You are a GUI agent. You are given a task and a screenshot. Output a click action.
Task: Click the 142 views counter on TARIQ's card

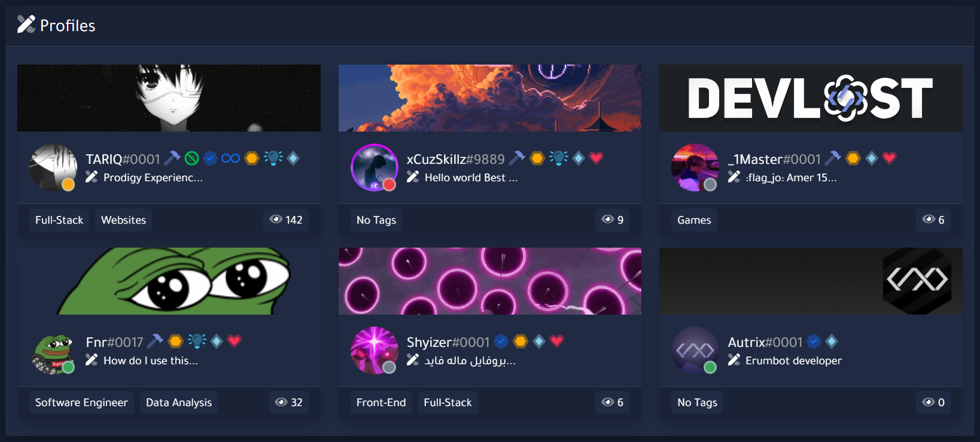pos(286,220)
